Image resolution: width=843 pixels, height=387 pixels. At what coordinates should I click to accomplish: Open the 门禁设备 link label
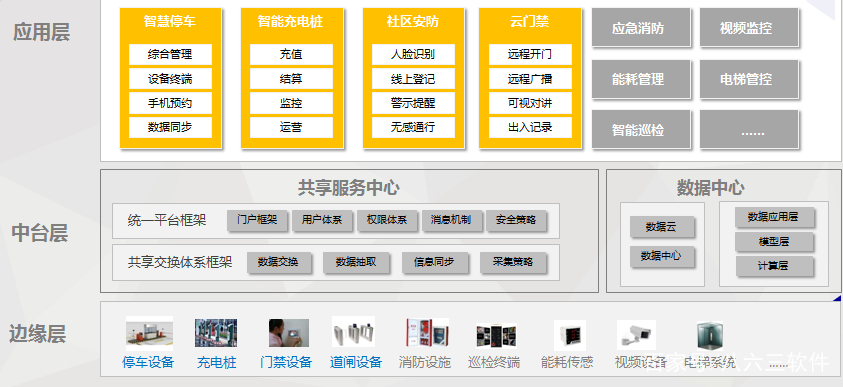coord(286,362)
